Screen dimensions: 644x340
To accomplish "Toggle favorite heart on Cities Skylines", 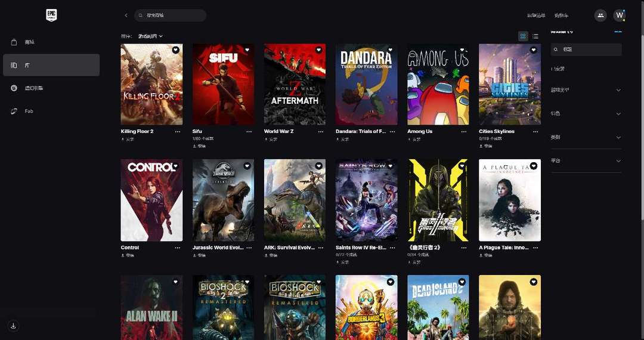I will click(x=534, y=50).
